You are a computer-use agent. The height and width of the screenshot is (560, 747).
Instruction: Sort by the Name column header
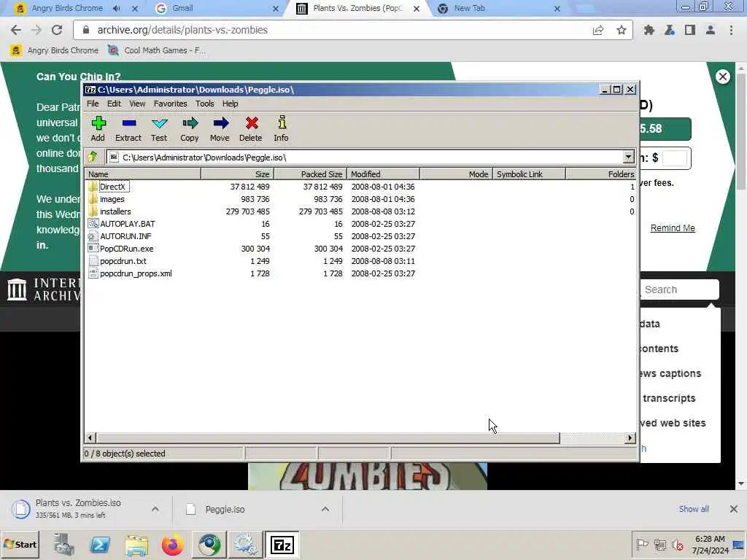pyautogui.click(x=142, y=174)
